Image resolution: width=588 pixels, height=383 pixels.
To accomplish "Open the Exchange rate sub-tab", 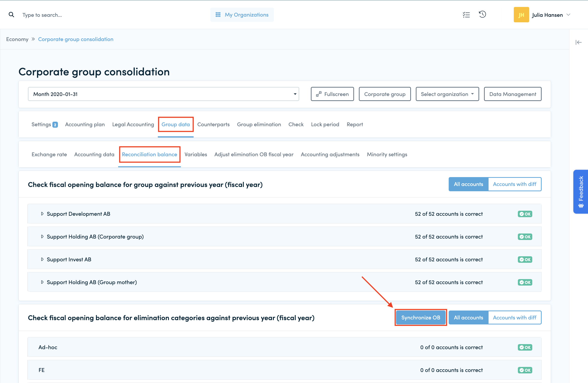I will [49, 155].
